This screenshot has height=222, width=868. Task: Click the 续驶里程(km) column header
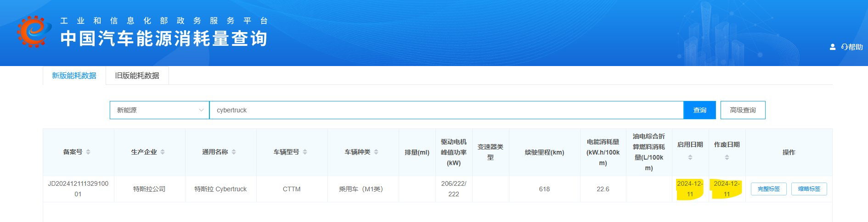(544, 152)
